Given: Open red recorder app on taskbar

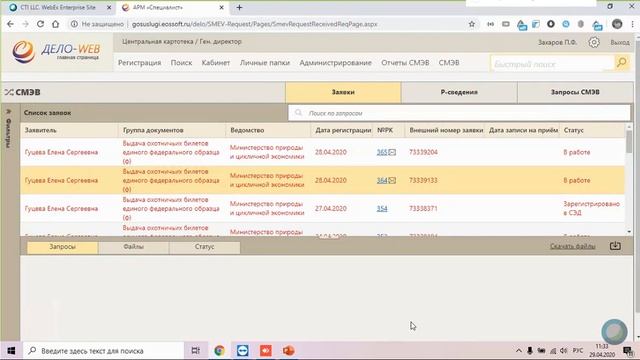Looking at the screenshot, I should click(x=266, y=351).
